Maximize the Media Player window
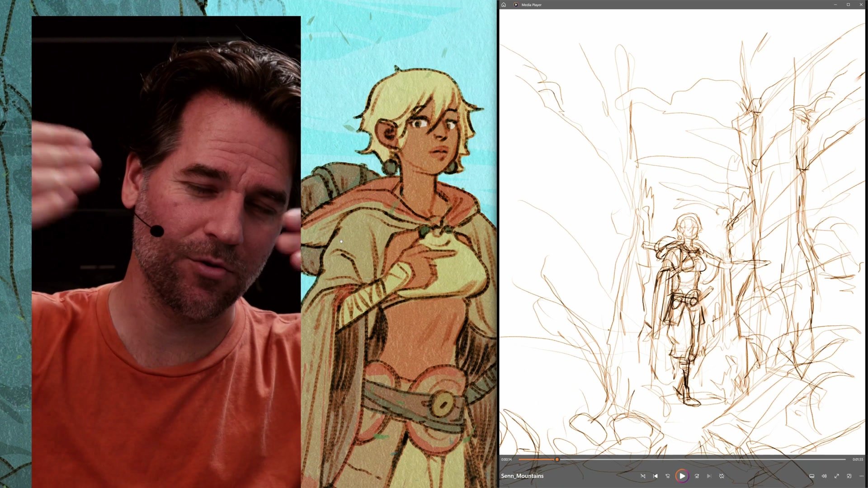Screen dimensions: 868x488 [x=848, y=5]
